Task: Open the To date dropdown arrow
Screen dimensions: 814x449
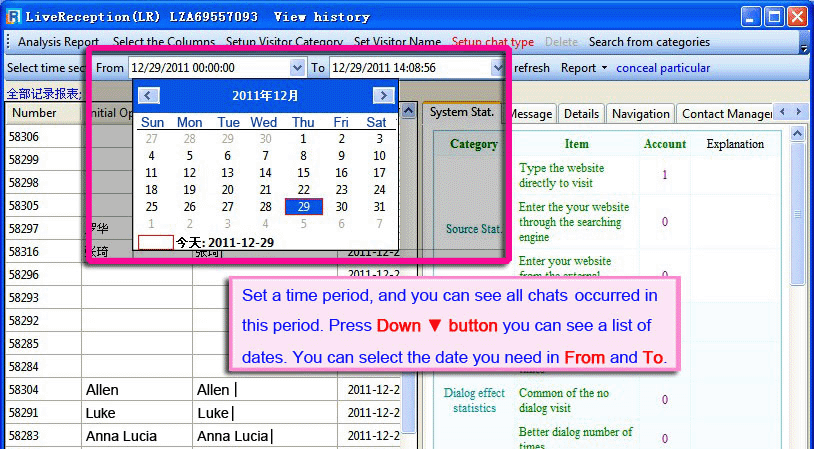Action: click(497, 67)
